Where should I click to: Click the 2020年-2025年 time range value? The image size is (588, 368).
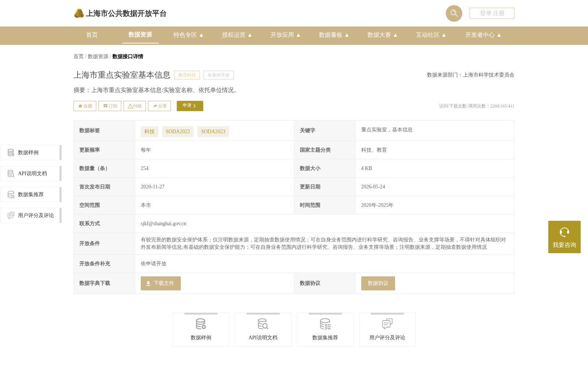pos(377,205)
